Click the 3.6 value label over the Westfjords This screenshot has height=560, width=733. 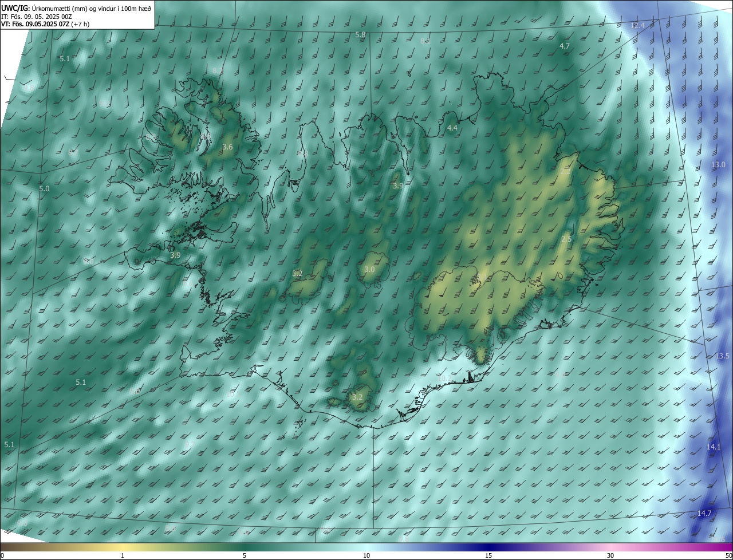click(227, 147)
